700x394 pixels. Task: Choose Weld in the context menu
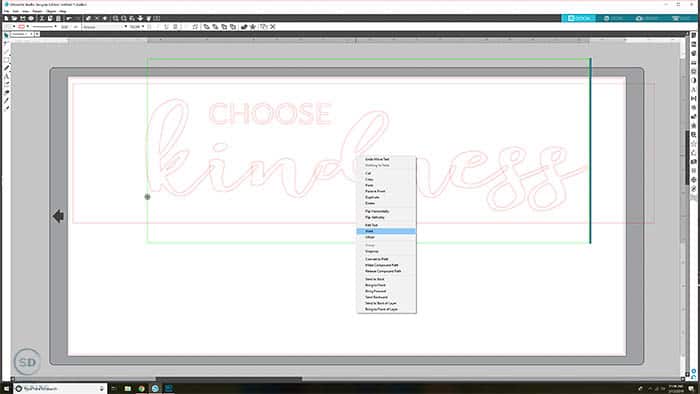[x=386, y=231]
